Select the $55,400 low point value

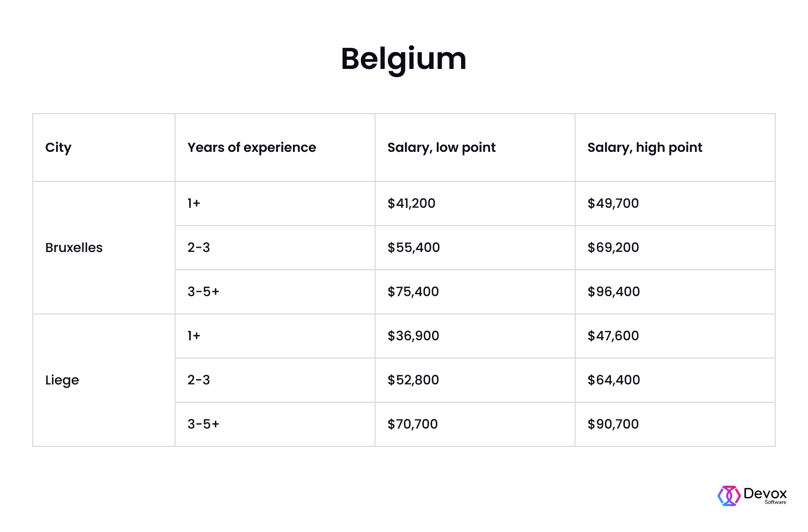coord(414,248)
